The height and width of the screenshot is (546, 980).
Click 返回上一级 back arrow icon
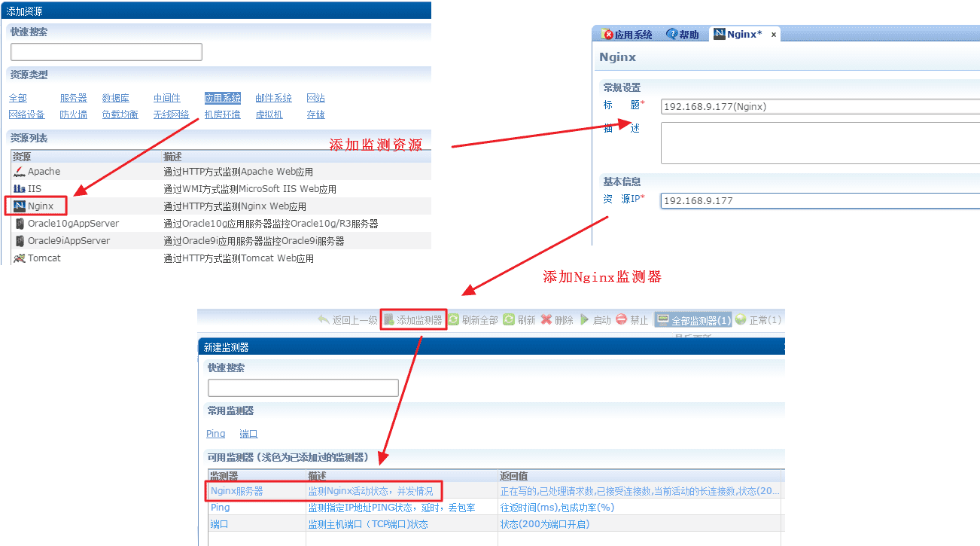click(324, 320)
